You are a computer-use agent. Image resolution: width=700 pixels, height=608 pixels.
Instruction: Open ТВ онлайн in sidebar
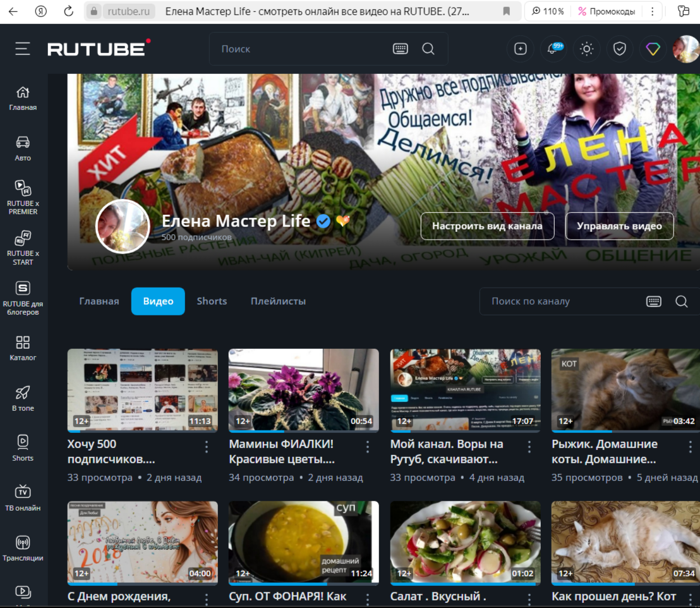pos(23,499)
